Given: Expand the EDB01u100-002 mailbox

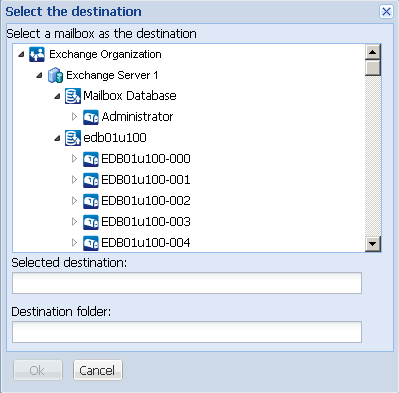Looking at the screenshot, I should click(x=74, y=201).
